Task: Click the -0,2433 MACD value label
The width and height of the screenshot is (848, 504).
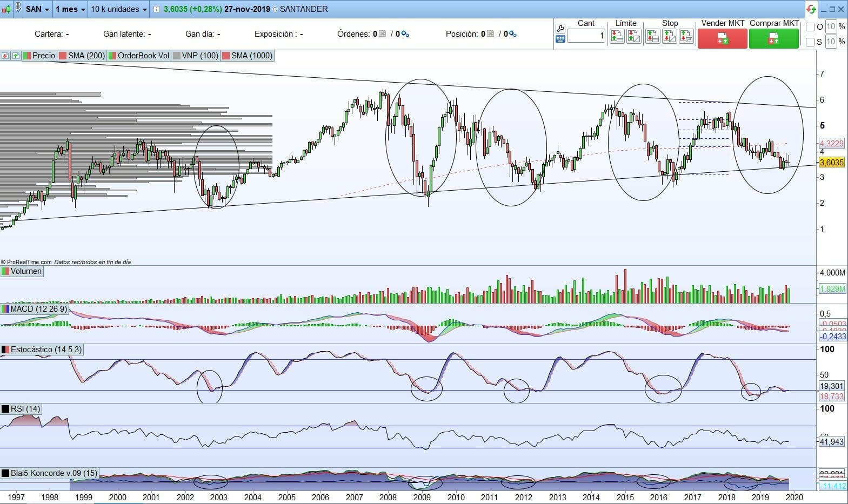Action: [833, 337]
